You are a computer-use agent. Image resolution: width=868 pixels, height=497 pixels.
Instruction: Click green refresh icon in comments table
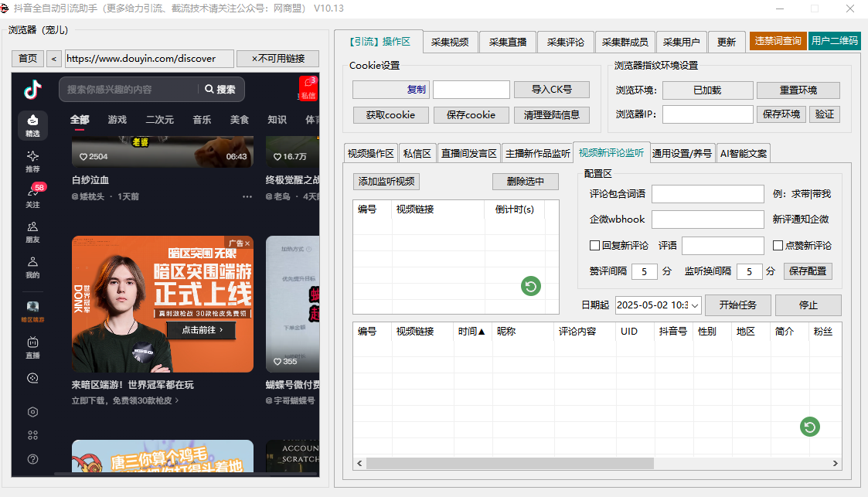click(810, 427)
